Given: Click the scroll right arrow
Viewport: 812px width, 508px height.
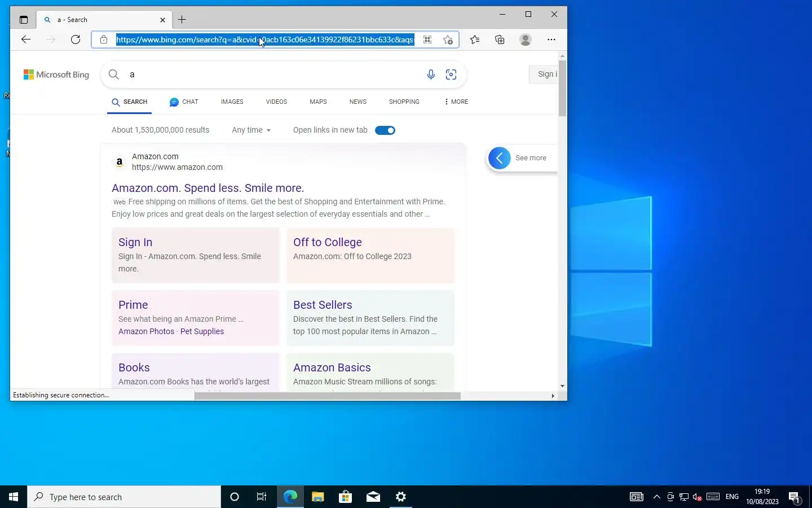Looking at the screenshot, I should tap(553, 396).
